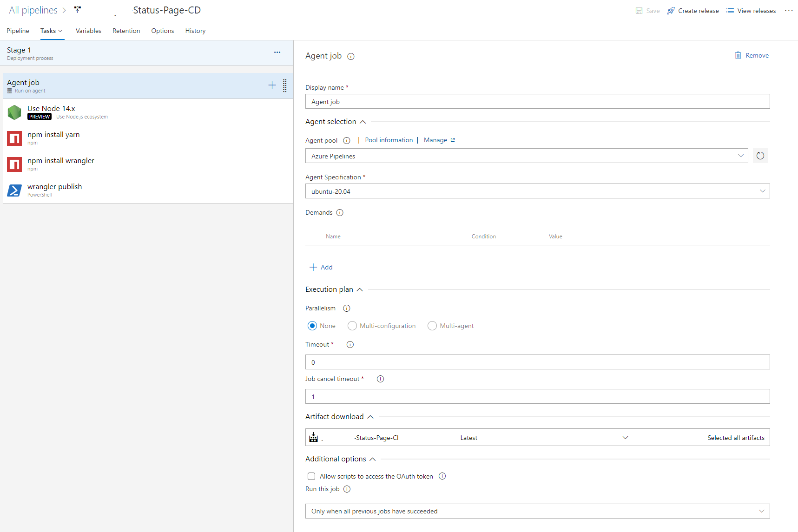
Task: Click the Demands info icon
Action: (x=340, y=213)
